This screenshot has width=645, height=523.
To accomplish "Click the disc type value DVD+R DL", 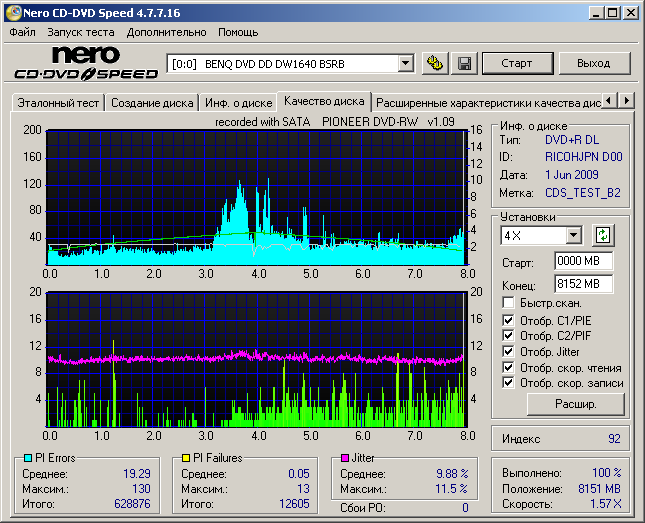I will 572,140.
